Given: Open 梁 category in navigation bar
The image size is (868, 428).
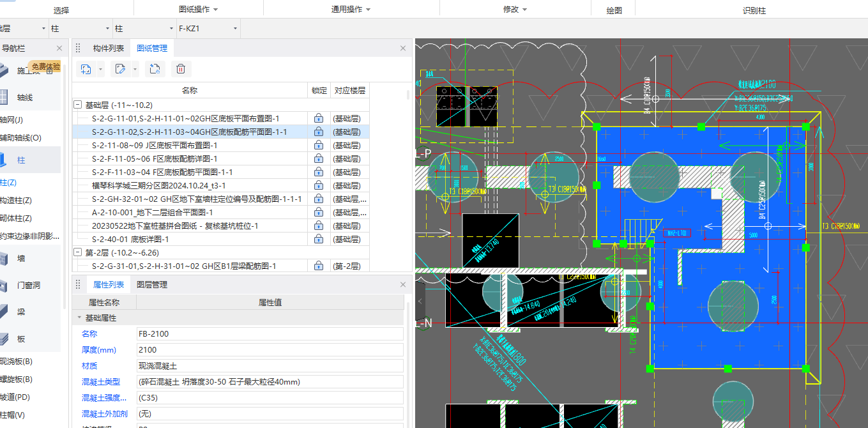Looking at the screenshot, I should (x=21, y=312).
